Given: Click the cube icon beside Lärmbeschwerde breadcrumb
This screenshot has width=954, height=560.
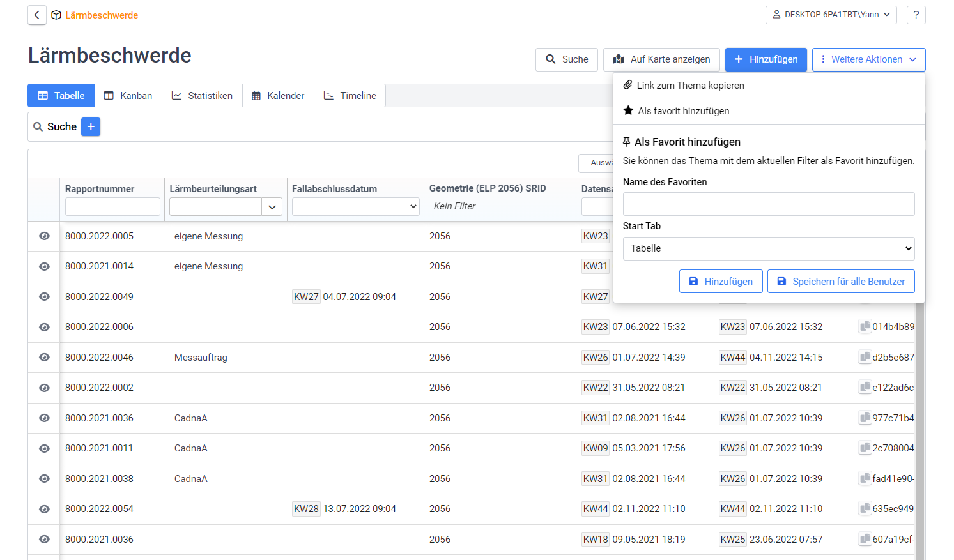Looking at the screenshot, I should [x=56, y=15].
